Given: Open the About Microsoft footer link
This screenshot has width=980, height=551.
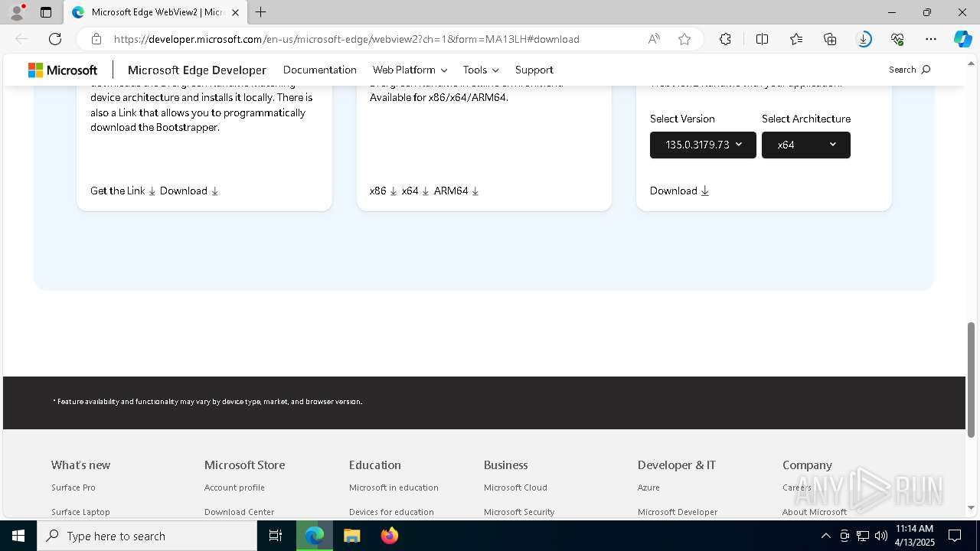Looking at the screenshot, I should [x=815, y=512].
